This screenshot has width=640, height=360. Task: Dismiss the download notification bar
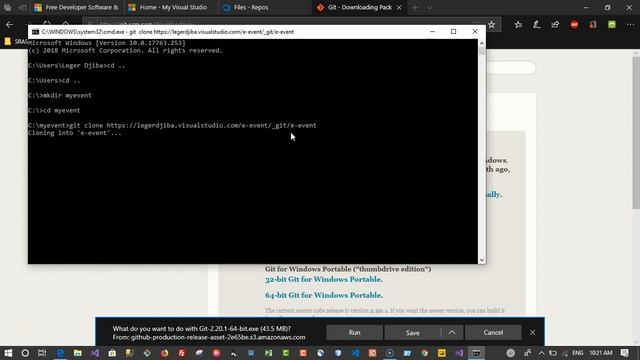click(x=532, y=332)
